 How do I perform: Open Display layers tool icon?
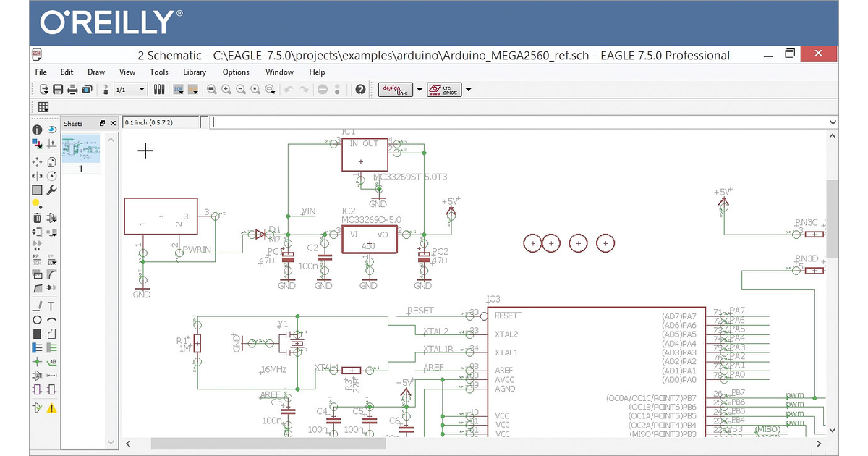pyautogui.click(x=36, y=143)
